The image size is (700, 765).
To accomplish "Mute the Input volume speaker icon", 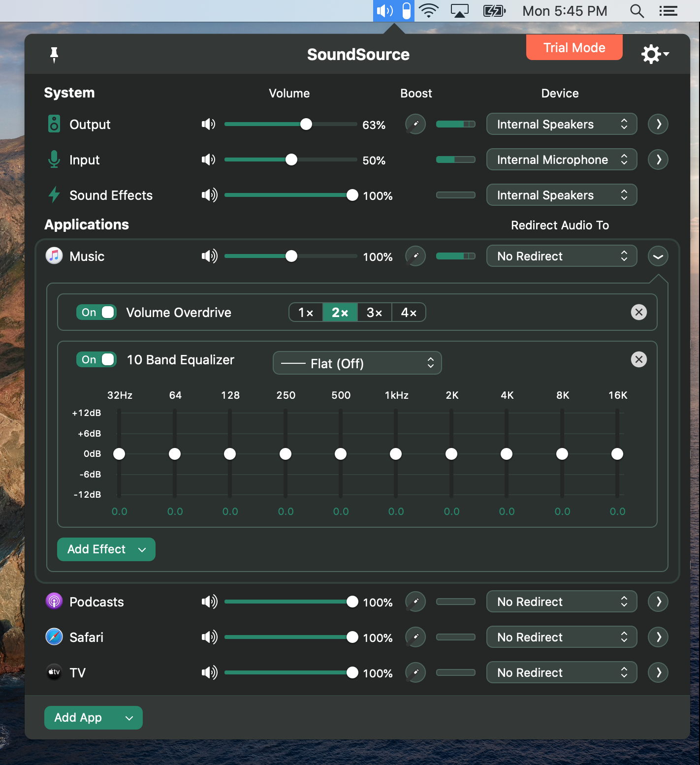I will 209,159.
